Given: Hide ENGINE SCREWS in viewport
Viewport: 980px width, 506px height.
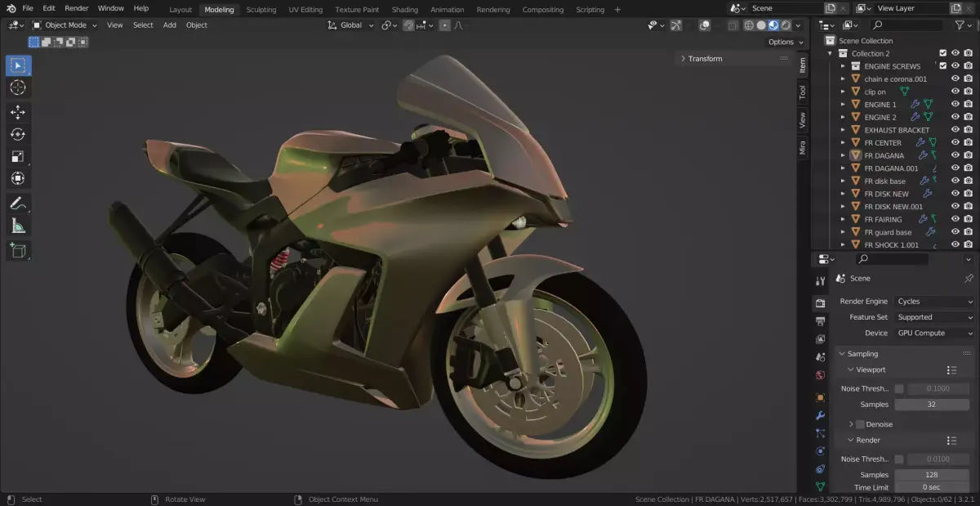Looking at the screenshot, I should [x=955, y=66].
